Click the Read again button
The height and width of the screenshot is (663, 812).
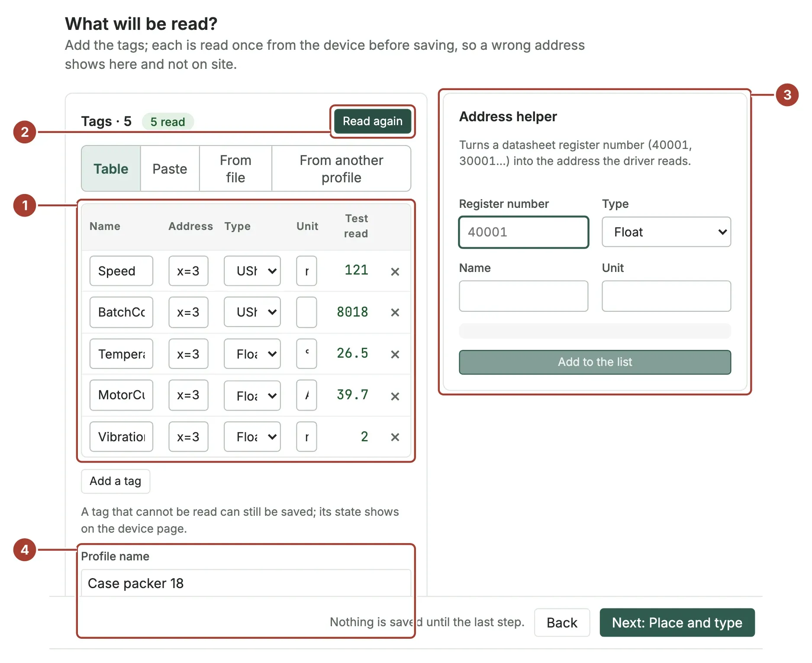373,121
